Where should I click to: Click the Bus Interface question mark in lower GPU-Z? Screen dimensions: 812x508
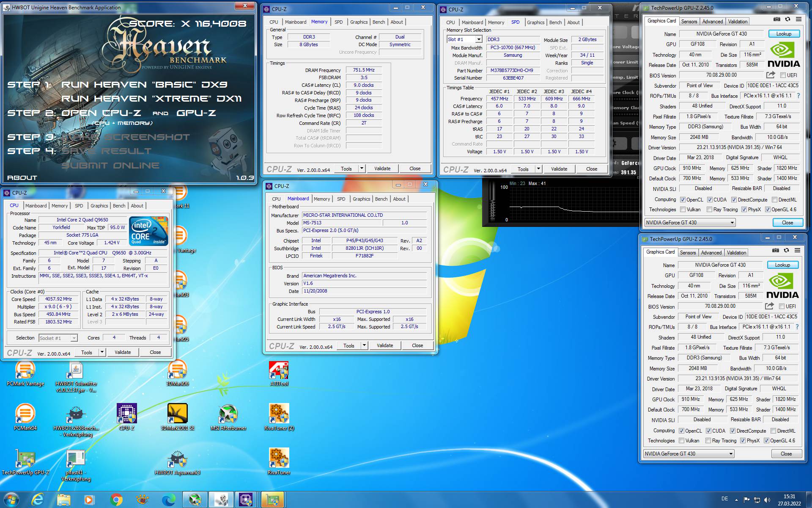797,327
